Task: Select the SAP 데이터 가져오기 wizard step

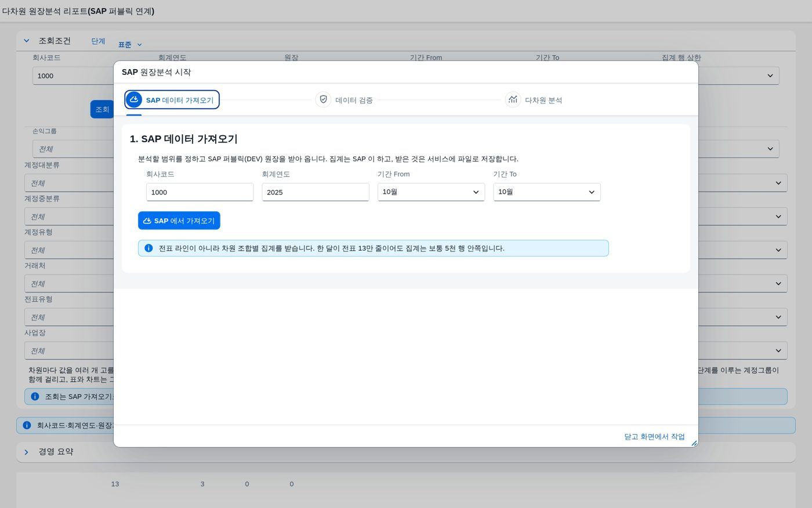Action: point(172,100)
